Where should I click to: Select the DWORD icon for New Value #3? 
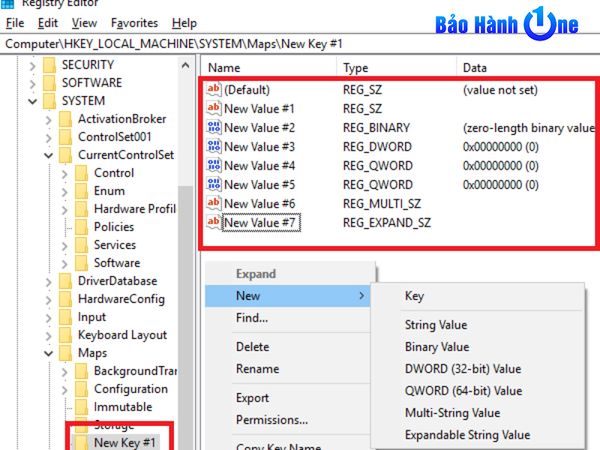212,147
